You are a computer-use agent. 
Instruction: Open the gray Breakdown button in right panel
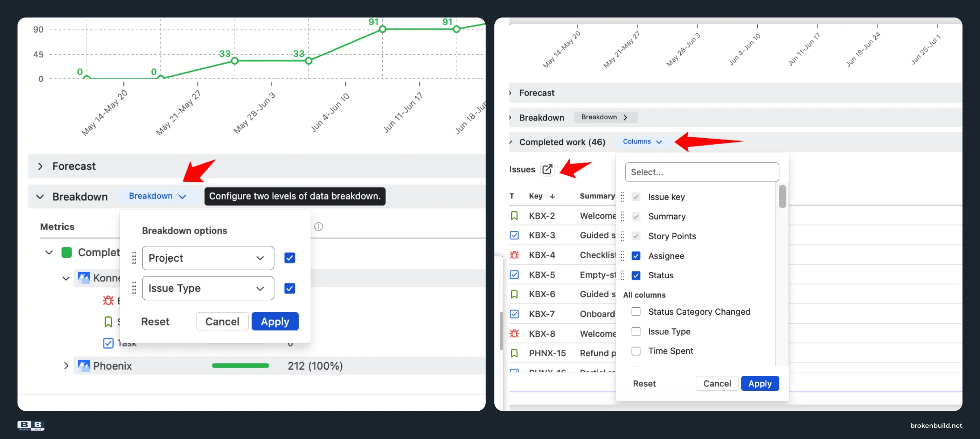click(x=605, y=117)
